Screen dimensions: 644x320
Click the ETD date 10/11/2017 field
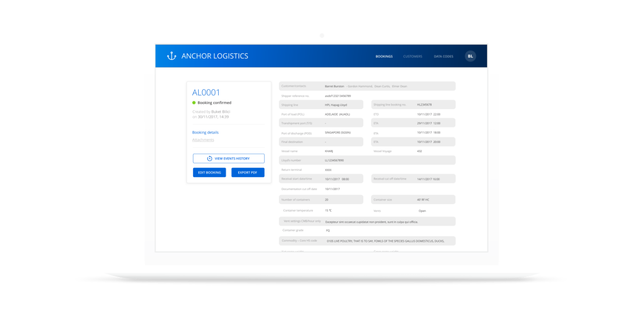[425, 114]
